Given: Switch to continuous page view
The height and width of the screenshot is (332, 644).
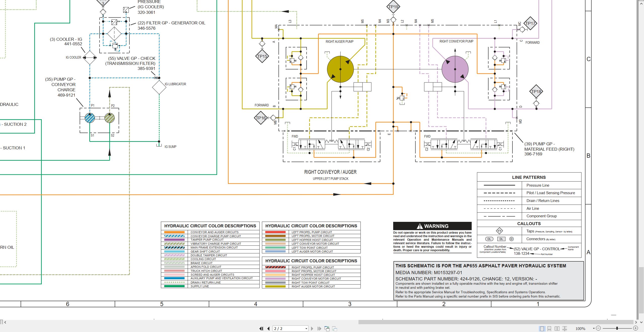Looking at the screenshot, I should pyautogui.click(x=549, y=328).
